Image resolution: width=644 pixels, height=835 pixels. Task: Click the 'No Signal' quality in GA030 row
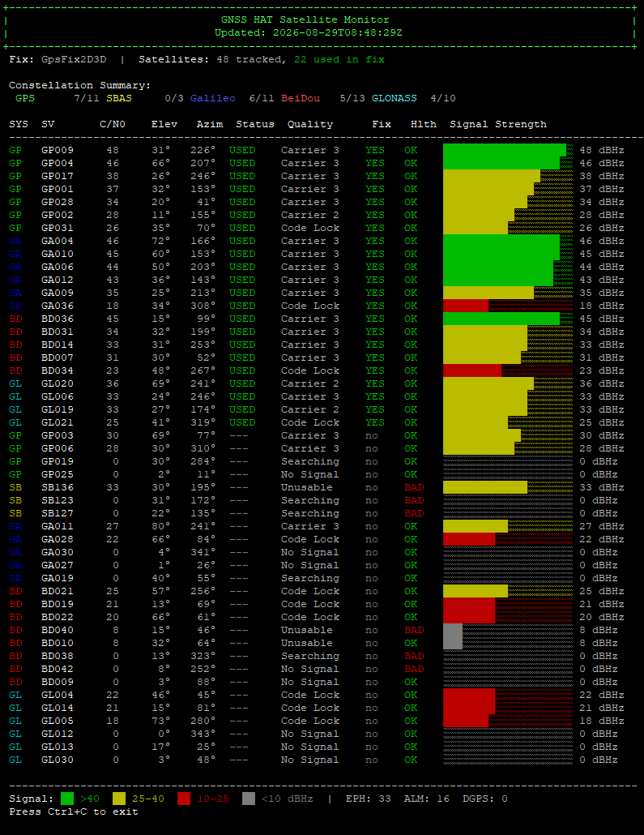pos(310,552)
